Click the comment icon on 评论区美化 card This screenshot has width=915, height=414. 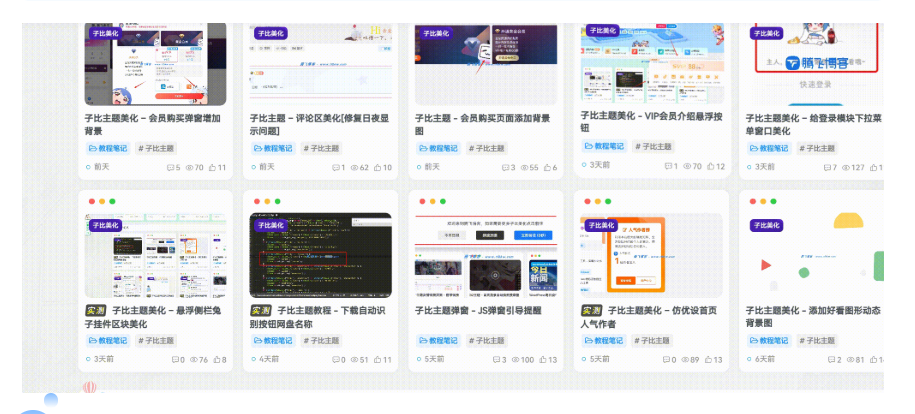[336, 168]
